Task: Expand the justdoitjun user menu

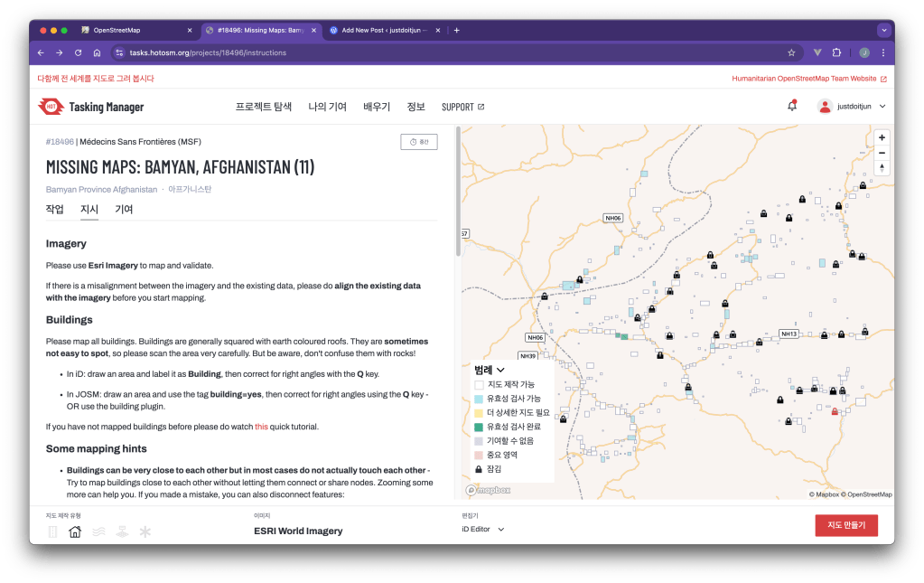Action: (852, 107)
